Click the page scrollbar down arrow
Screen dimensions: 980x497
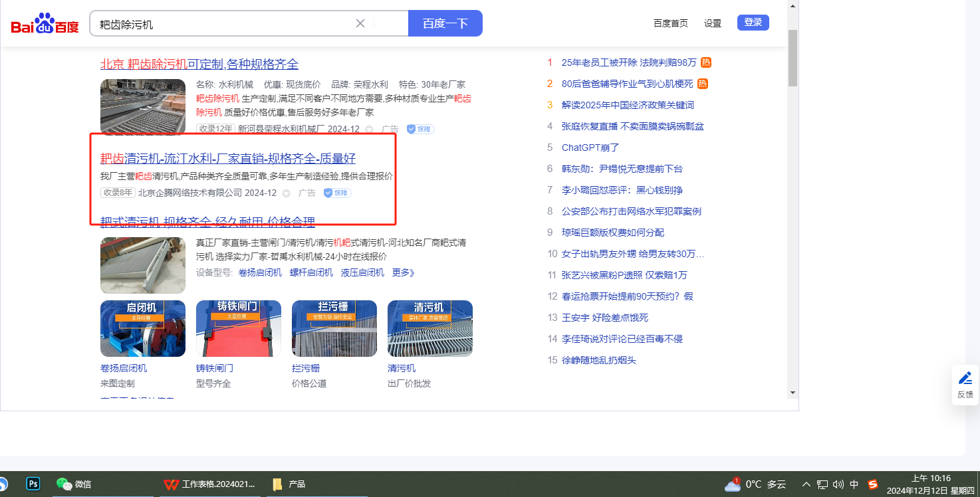(x=793, y=393)
